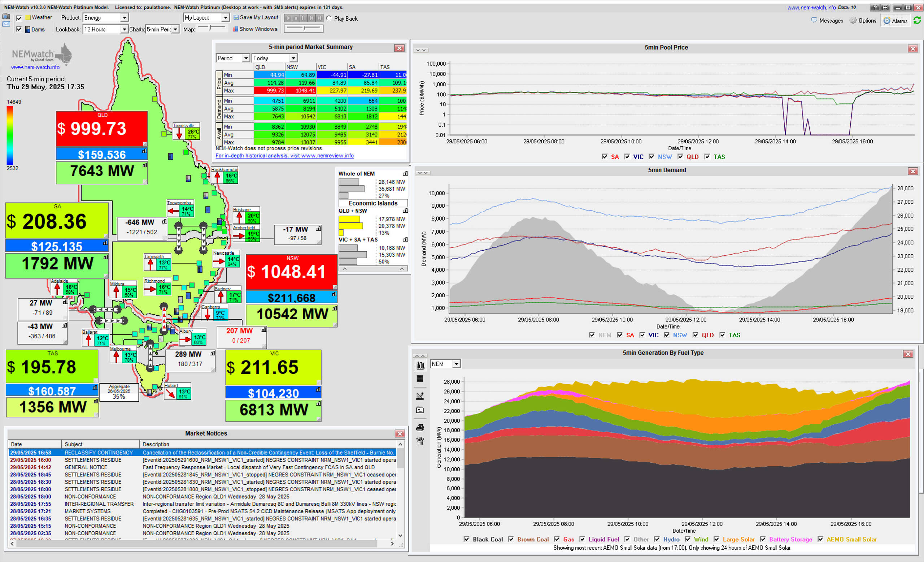Toggle QLD checkbox in 5min Demand legend
This screenshot has height=562, width=924.
(x=695, y=335)
